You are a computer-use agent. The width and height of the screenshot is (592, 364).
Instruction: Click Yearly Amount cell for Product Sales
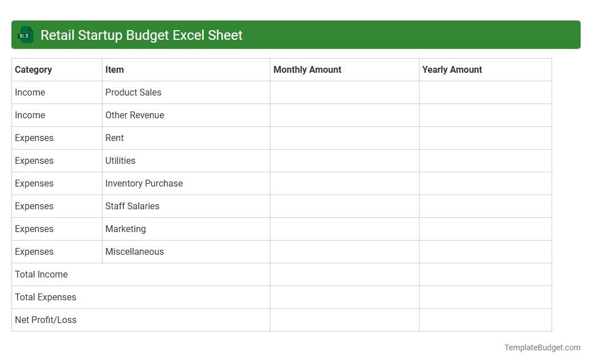(x=485, y=92)
